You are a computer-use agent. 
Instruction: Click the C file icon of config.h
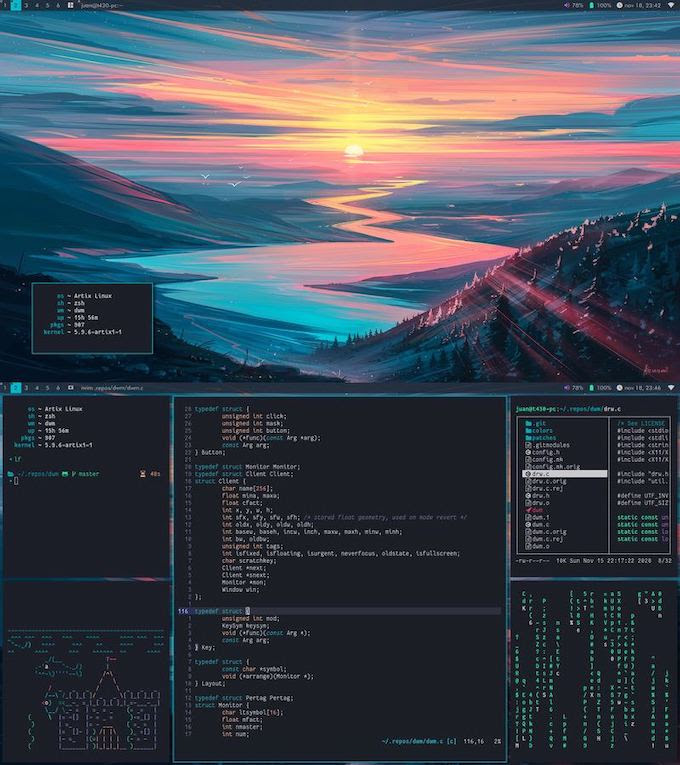pyautogui.click(x=528, y=452)
